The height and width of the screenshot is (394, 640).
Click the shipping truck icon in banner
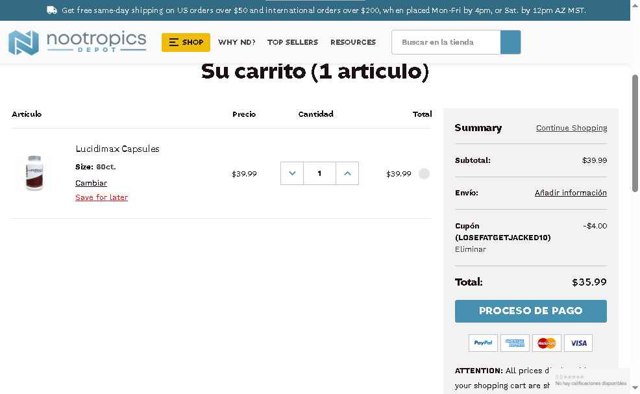coord(52,10)
